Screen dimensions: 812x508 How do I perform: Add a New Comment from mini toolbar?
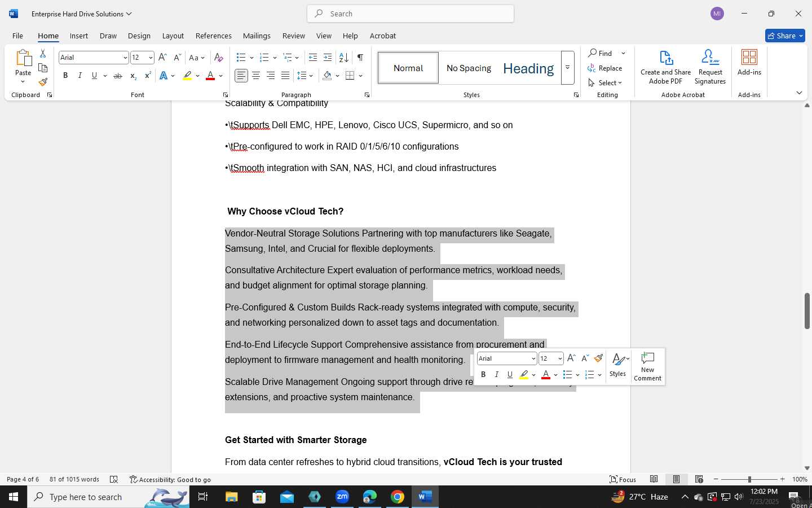point(647,367)
